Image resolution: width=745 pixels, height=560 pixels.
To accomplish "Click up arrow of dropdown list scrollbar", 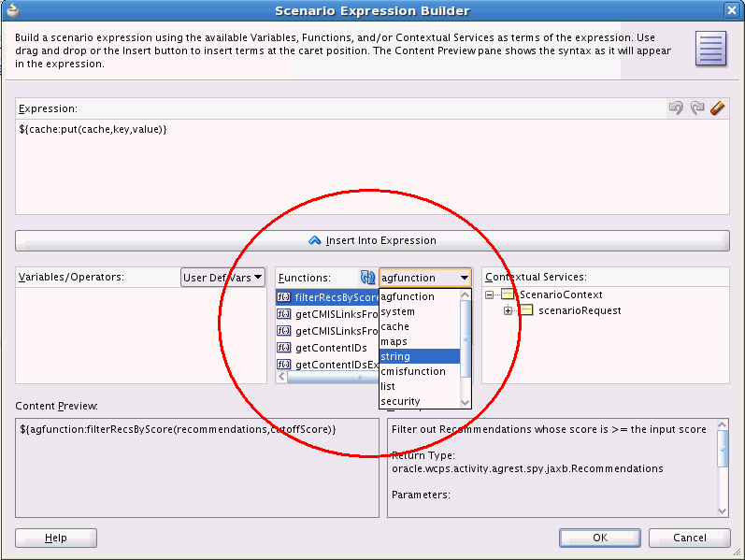I will [x=466, y=294].
